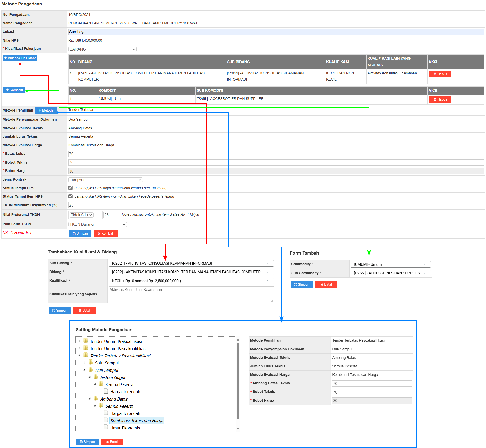Click the Lokasi input field
This screenshot has height=448, width=486.
[276, 32]
